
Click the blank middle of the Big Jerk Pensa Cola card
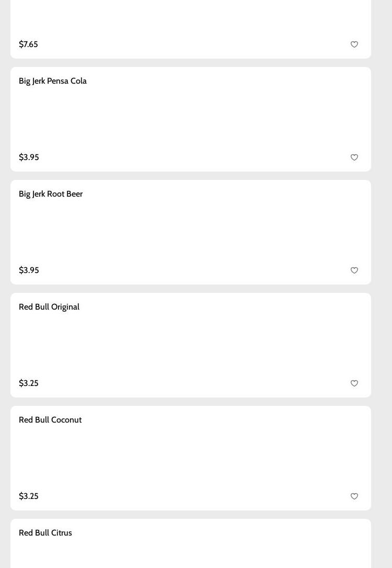[191, 119]
